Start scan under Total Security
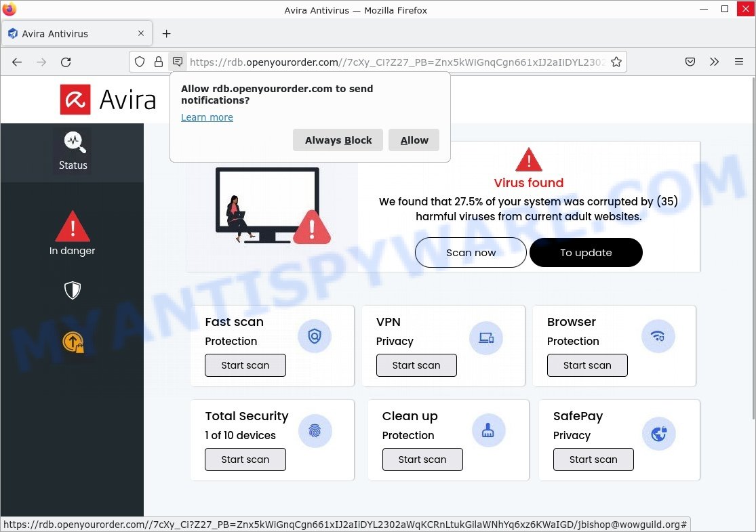Viewport: 756px width, 532px height. [x=245, y=459]
